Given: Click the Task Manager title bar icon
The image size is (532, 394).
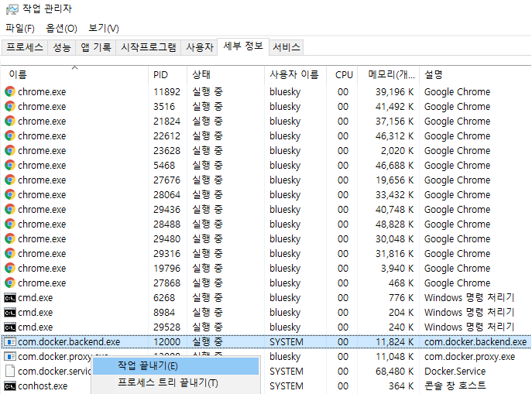Looking at the screenshot, I should (x=12, y=9).
